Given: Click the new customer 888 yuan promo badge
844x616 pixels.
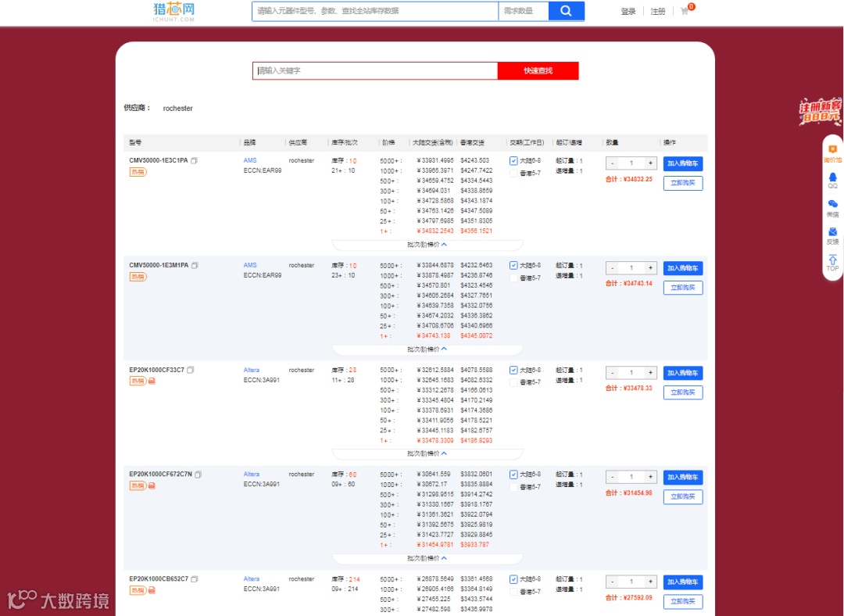Looking at the screenshot, I should [820, 112].
